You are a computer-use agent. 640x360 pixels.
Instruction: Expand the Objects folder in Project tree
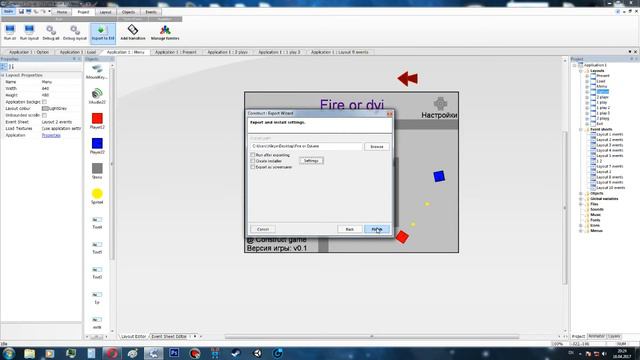coord(581,193)
